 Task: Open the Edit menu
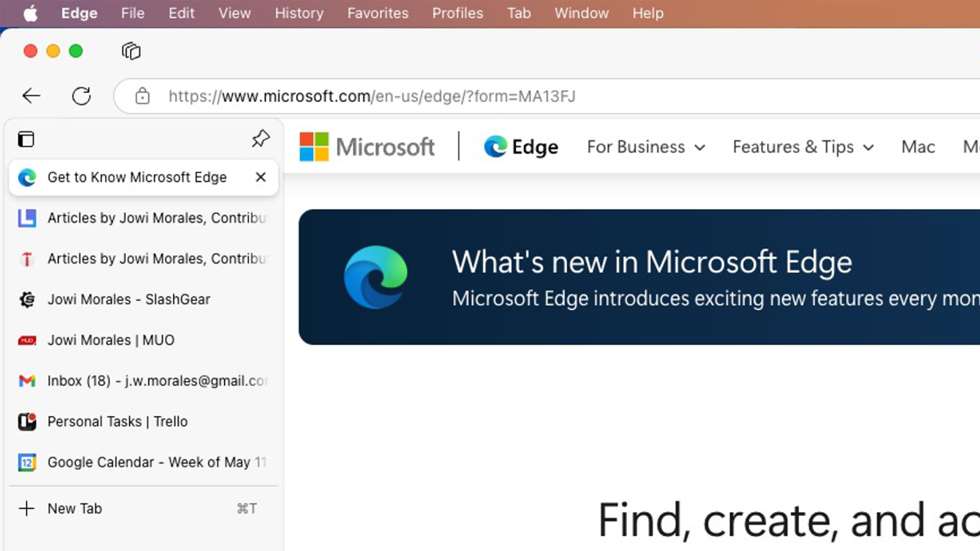[181, 13]
